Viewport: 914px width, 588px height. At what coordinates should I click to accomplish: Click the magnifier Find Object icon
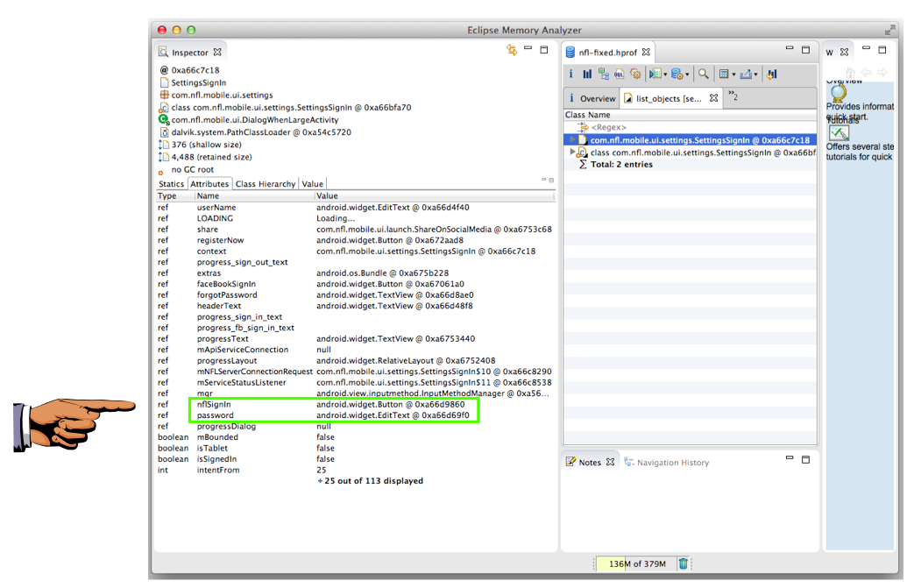(703, 74)
